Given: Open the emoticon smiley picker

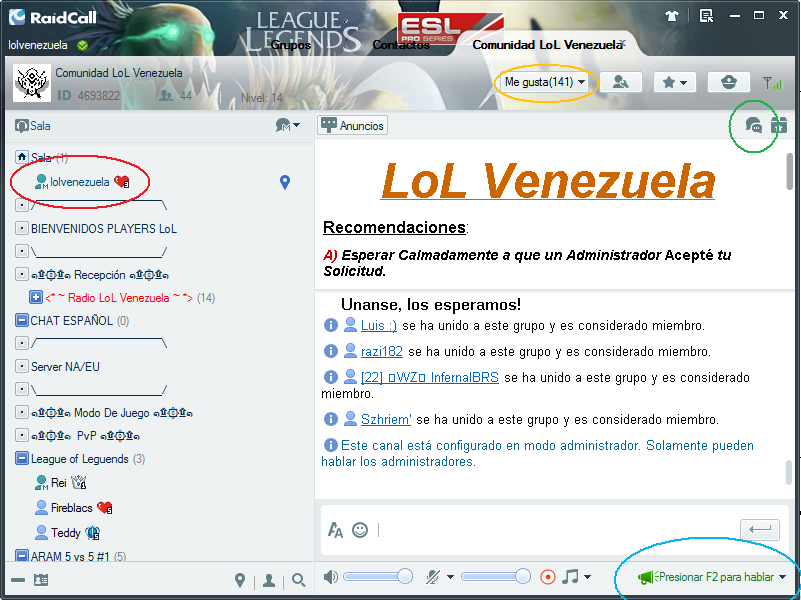Looking at the screenshot, I should pyautogui.click(x=360, y=530).
